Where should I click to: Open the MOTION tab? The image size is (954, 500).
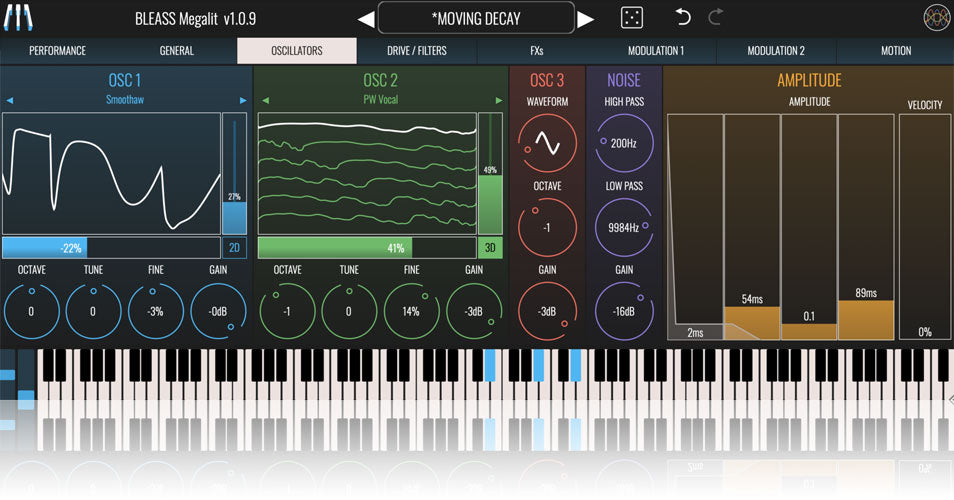pos(896,51)
